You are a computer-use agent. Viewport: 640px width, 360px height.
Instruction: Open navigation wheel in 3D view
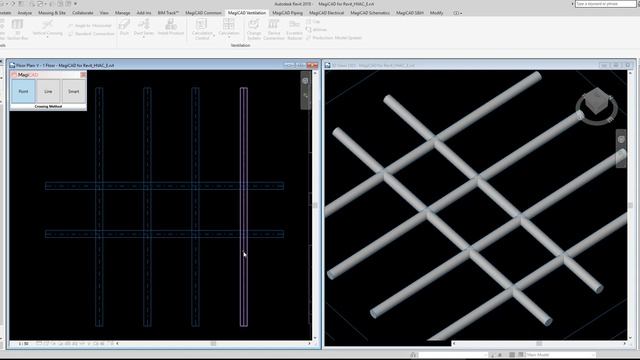621,140
